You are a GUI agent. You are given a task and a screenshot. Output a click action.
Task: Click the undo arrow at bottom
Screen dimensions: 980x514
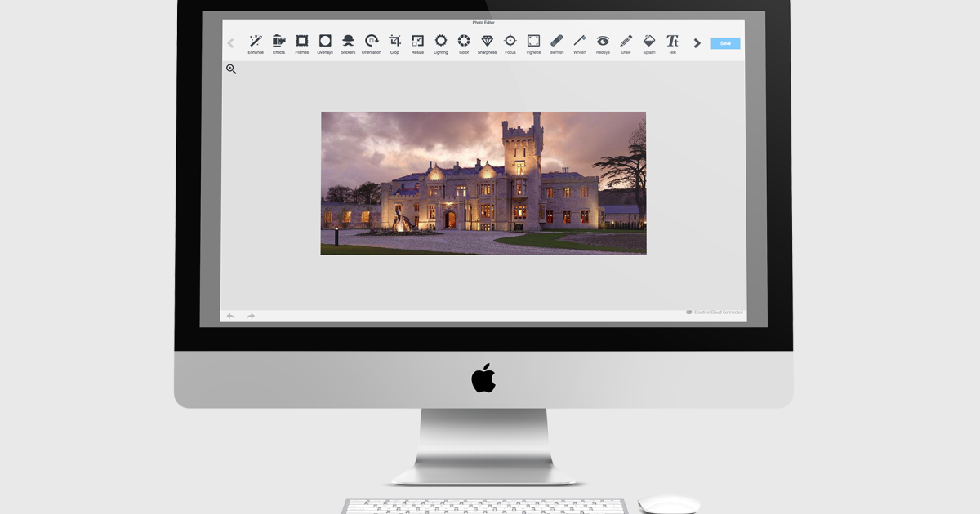[230, 316]
